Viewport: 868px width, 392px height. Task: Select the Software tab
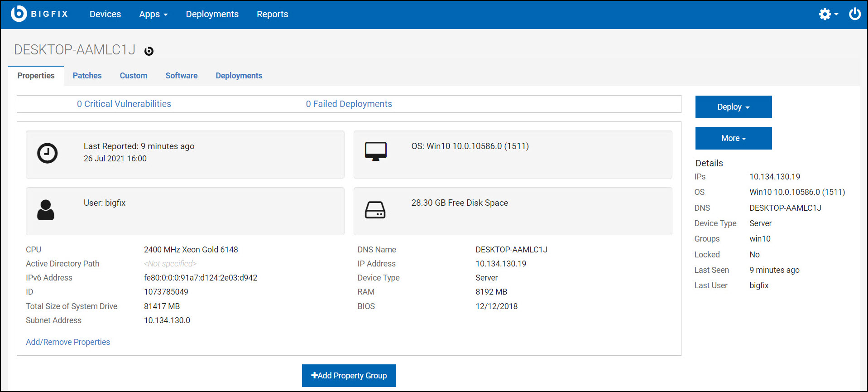pos(181,76)
